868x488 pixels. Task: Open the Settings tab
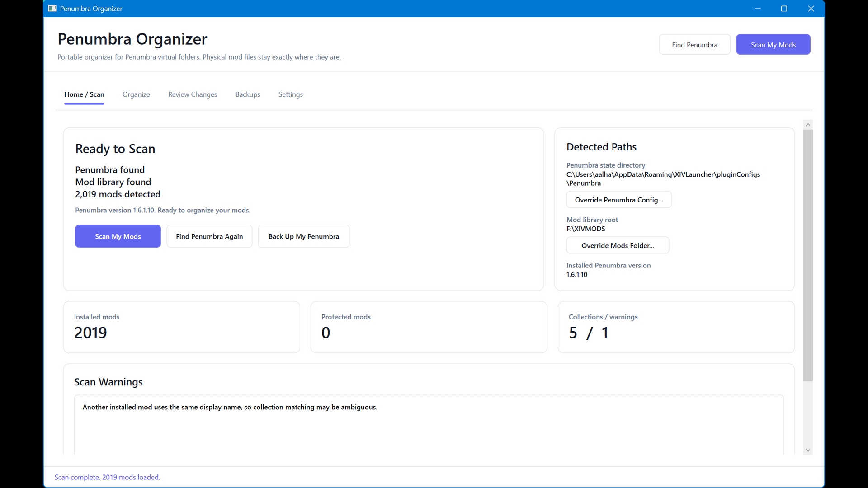coord(291,94)
